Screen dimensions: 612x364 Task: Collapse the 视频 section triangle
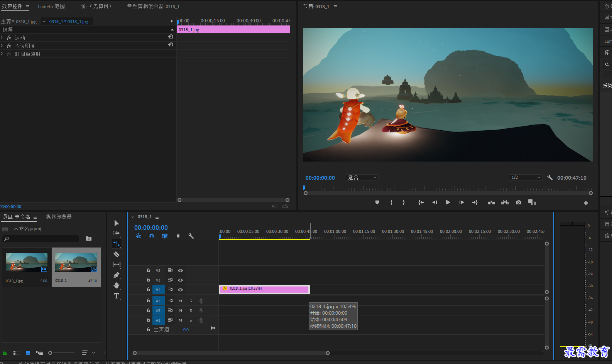pyautogui.click(x=172, y=29)
